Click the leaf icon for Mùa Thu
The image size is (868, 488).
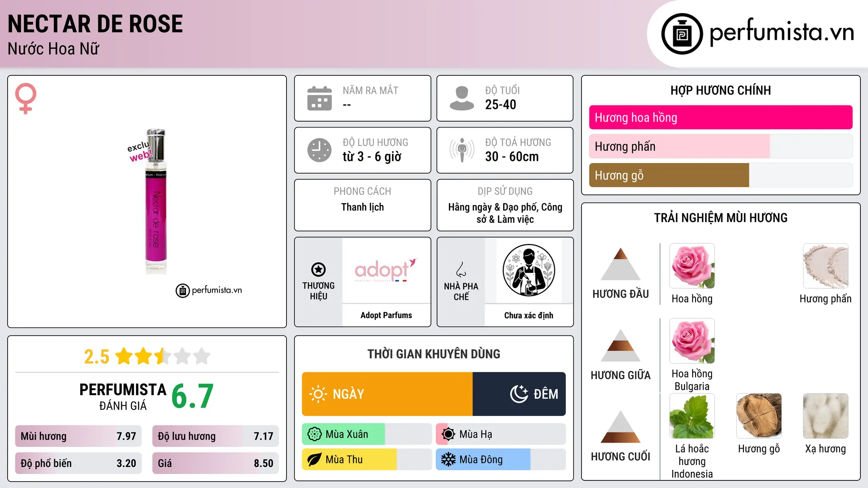pyautogui.click(x=314, y=460)
